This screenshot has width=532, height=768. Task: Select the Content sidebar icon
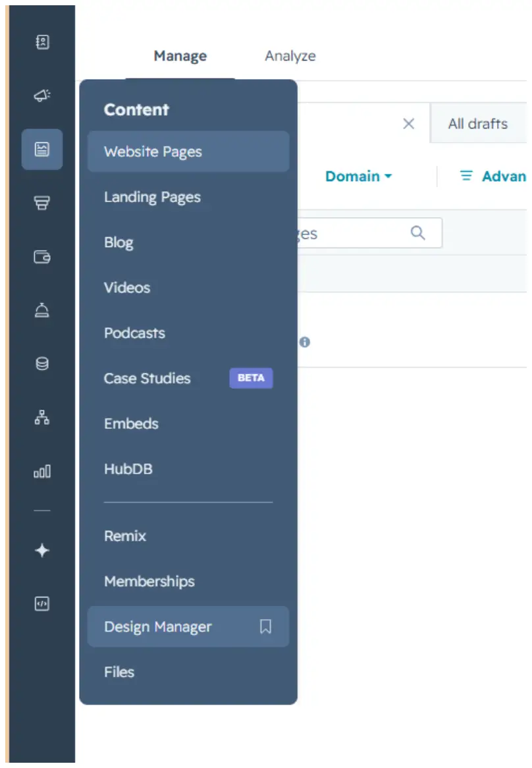tap(42, 149)
